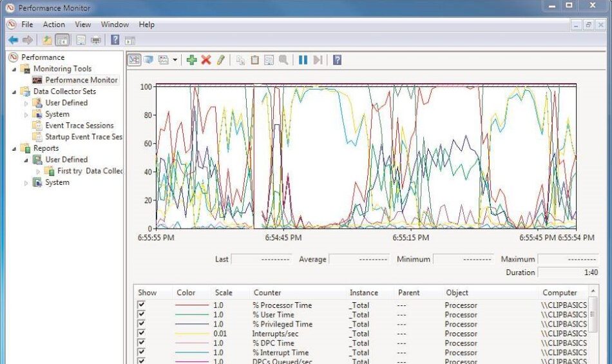Viewport: 612px width, 364px height.
Task: Expand User Defined under Data Collector Sets
Action: (26, 103)
